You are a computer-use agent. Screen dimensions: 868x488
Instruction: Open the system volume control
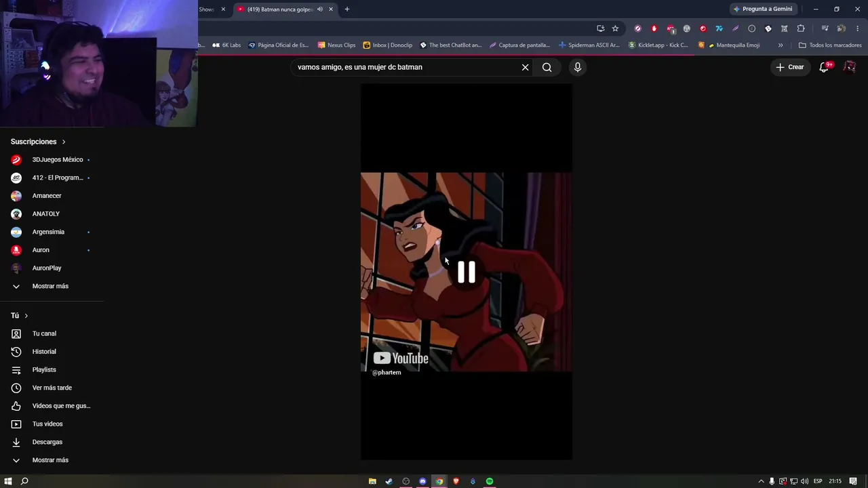coord(804,481)
